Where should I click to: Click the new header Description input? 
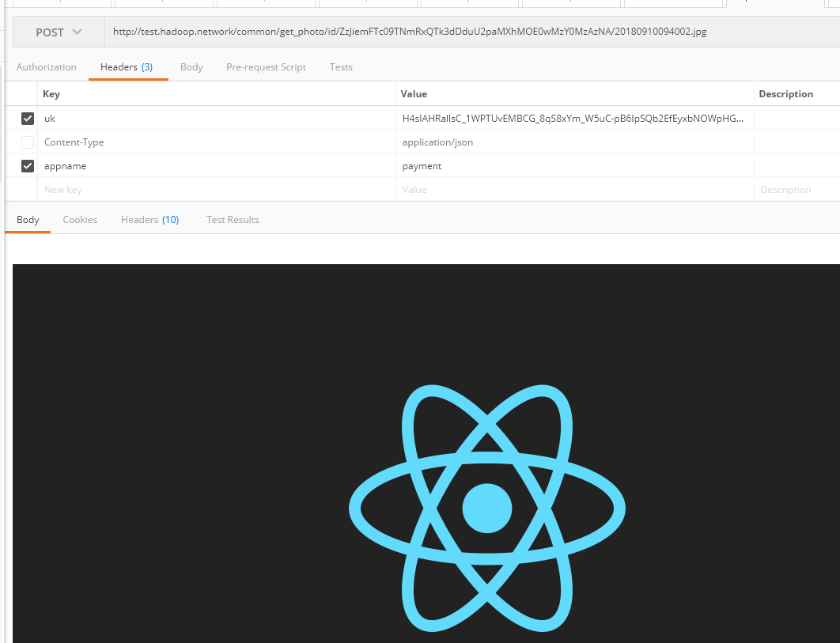coord(797,190)
